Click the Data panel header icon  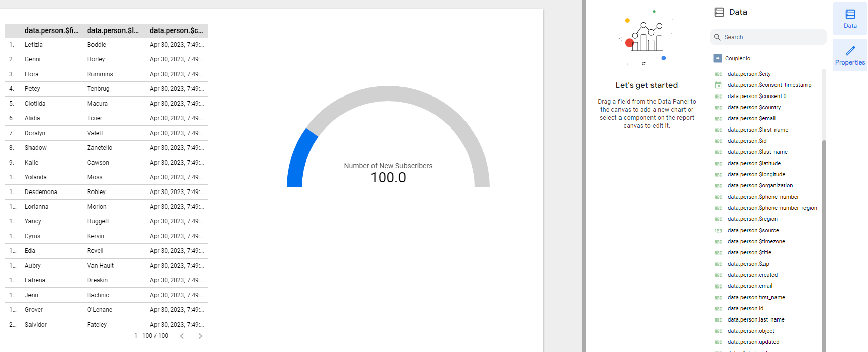pyautogui.click(x=719, y=12)
